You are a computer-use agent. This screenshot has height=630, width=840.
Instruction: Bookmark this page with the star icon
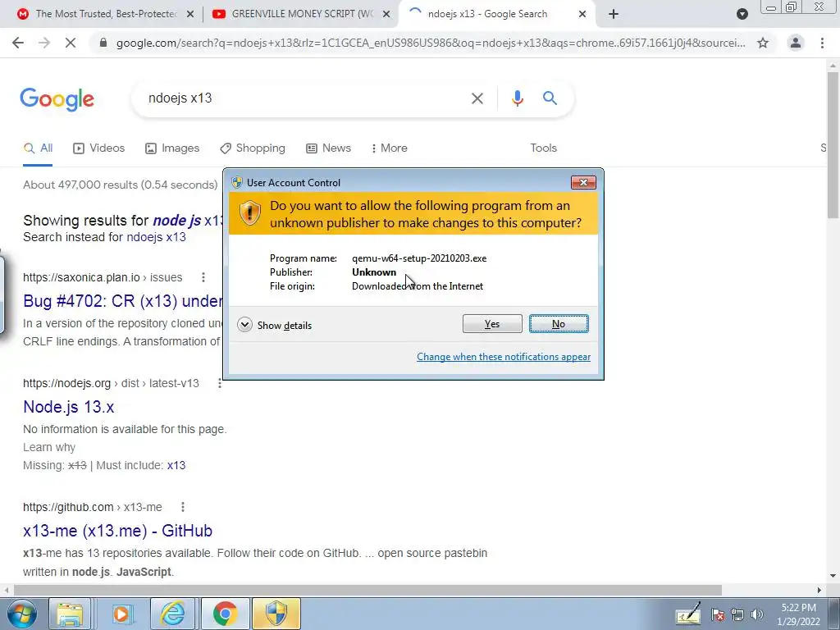(763, 43)
